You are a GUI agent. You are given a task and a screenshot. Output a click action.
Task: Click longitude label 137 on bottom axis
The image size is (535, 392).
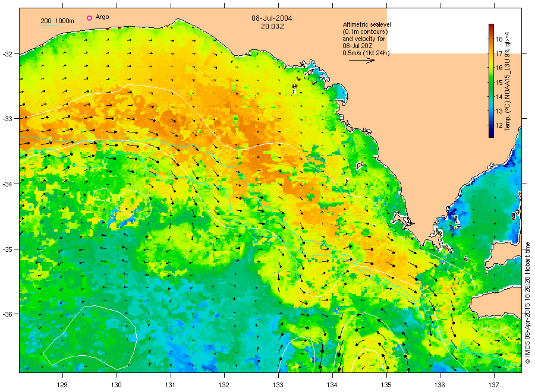494,385
